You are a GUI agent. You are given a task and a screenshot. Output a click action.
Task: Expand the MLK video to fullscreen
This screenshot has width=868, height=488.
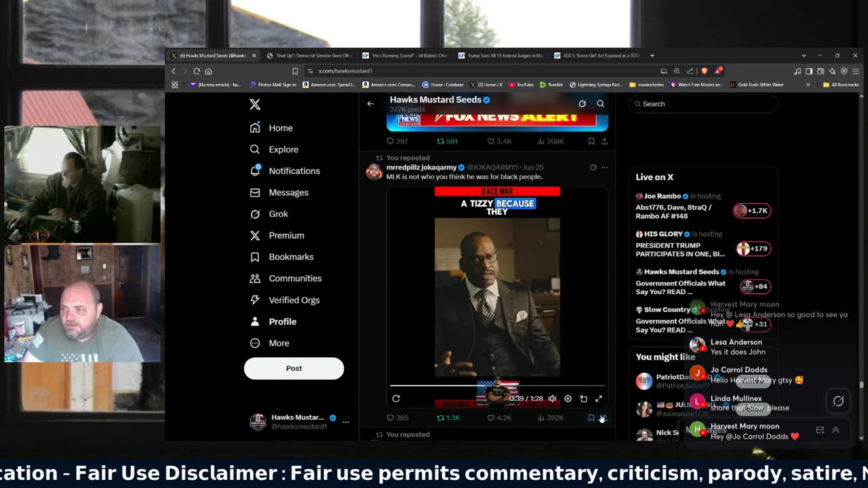tap(599, 399)
